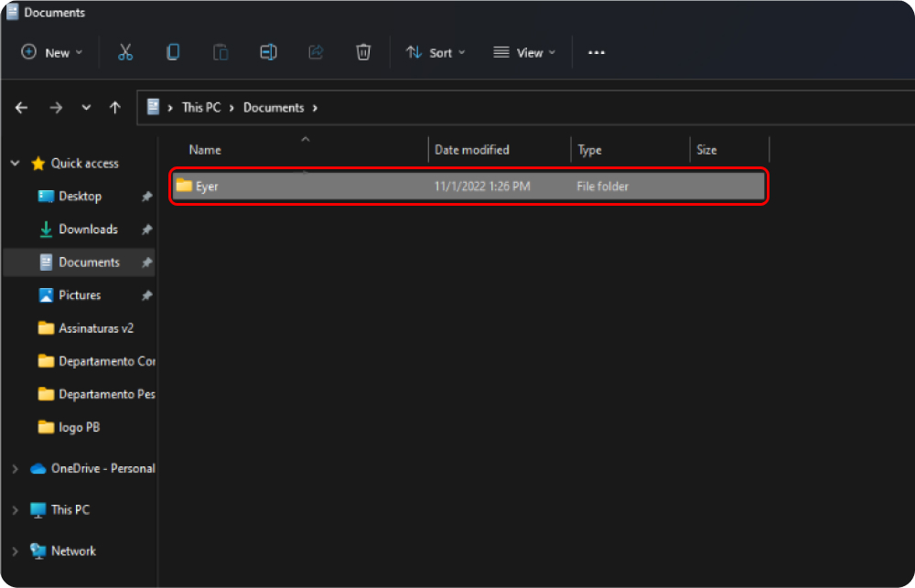The width and height of the screenshot is (915, 588).
Task: Sort by the Name column header
Action: click(205, 150)
